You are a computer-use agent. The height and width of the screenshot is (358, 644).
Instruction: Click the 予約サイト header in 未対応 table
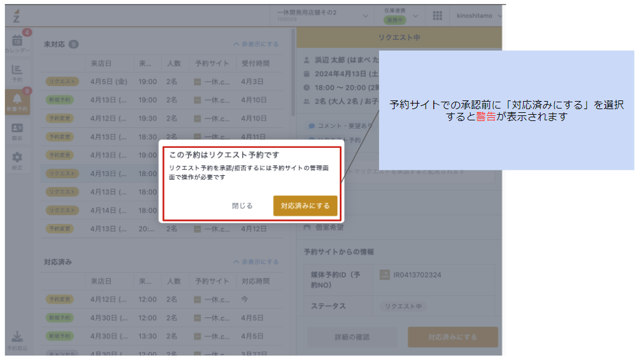click(x=212, y=63)
